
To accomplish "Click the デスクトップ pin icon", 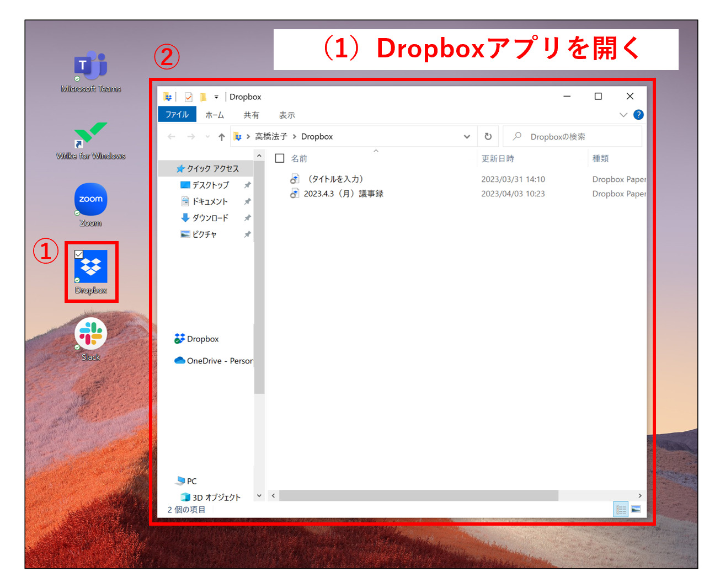I will 247,185.
